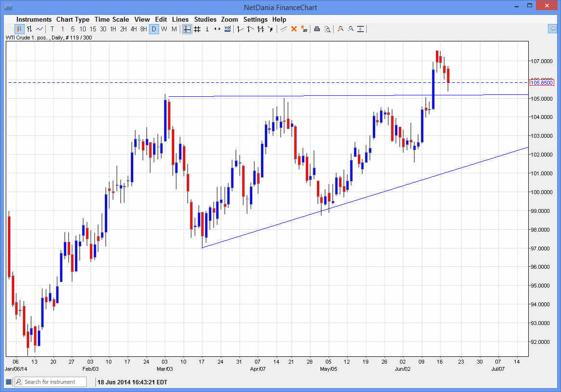Toggle the crosshair cursor icon
Screen dimensions: 561x392
click(187, 29)
